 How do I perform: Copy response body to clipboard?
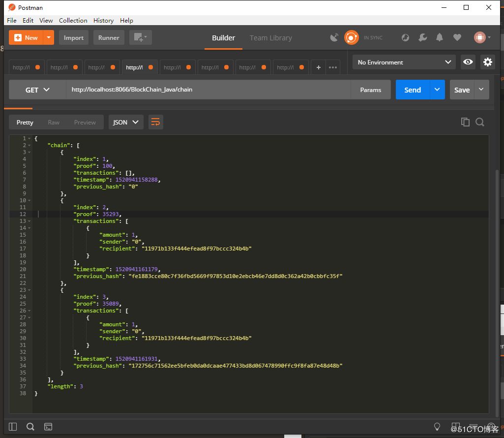465,123
